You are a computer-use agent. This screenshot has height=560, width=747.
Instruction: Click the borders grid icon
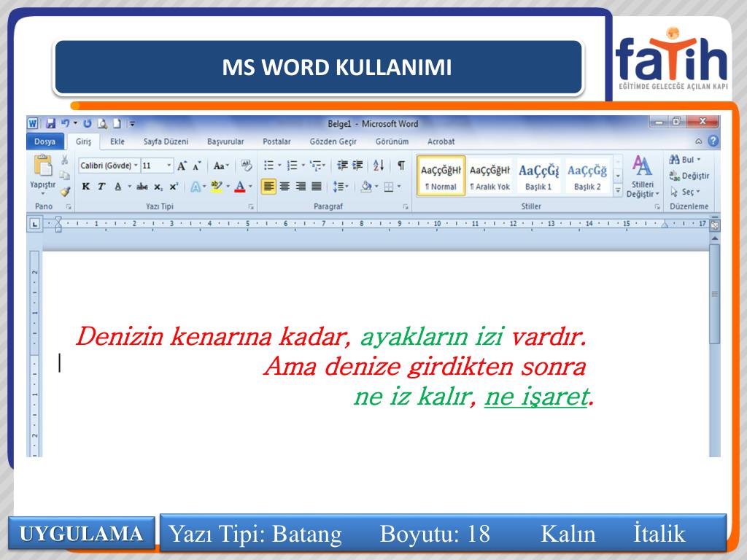pyautogui.click(x=389, y=187)
